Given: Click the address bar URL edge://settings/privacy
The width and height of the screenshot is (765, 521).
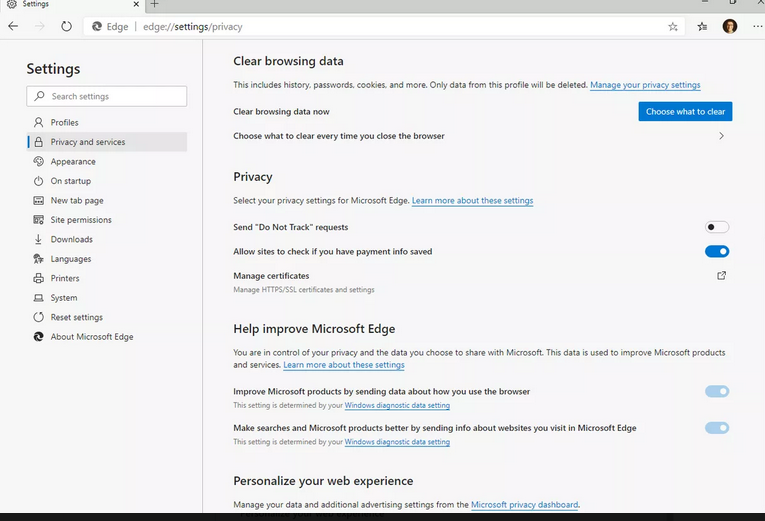Looking at the screenshot, I should point(193,27).
